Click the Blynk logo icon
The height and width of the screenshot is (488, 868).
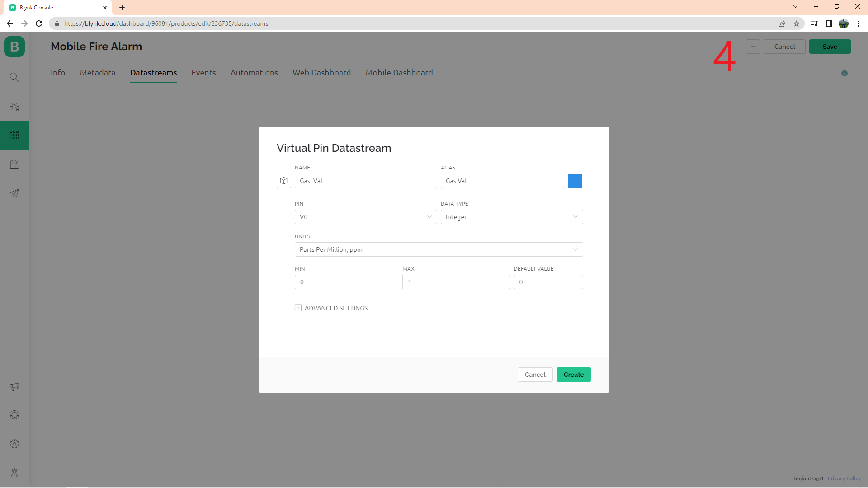click(x=14, y=47)
